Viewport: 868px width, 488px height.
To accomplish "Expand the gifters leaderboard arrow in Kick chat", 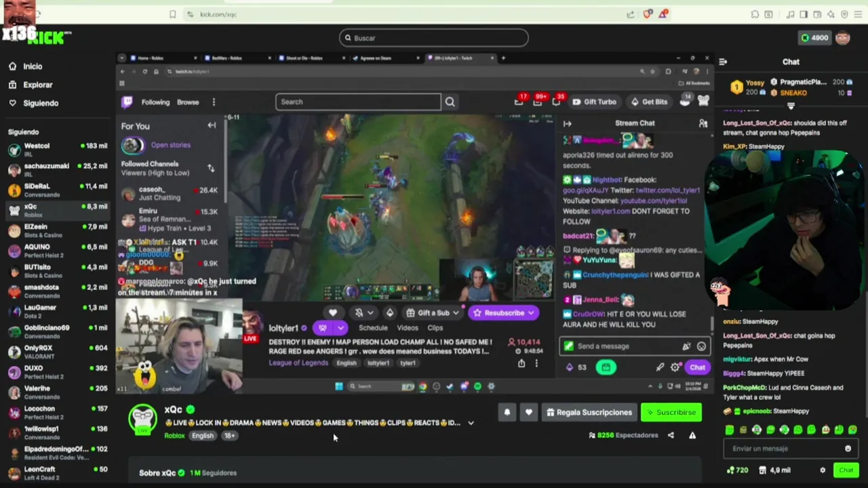I will coord(791,106).
